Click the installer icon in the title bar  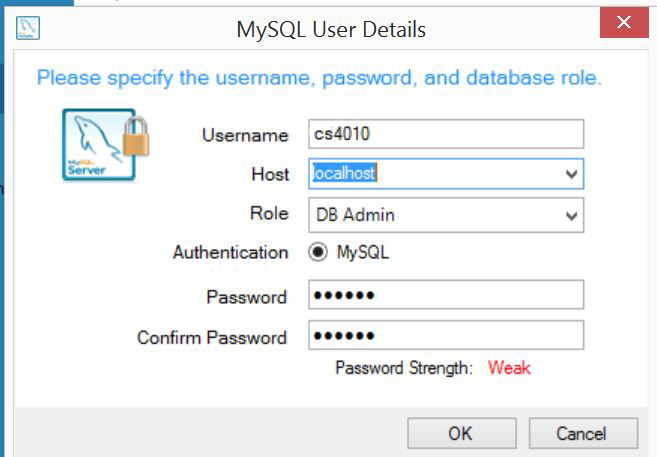coord(28,28)
